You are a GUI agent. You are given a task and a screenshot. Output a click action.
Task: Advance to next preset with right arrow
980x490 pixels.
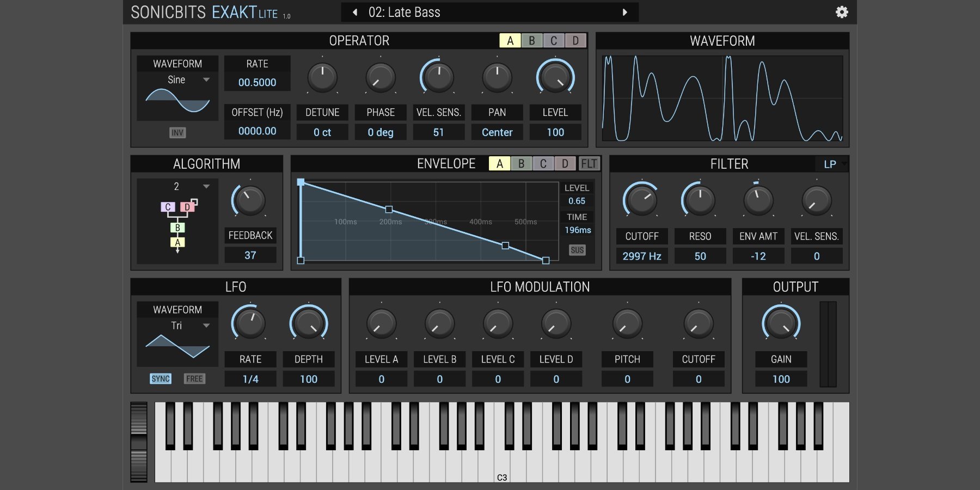(x=624, y=12)
